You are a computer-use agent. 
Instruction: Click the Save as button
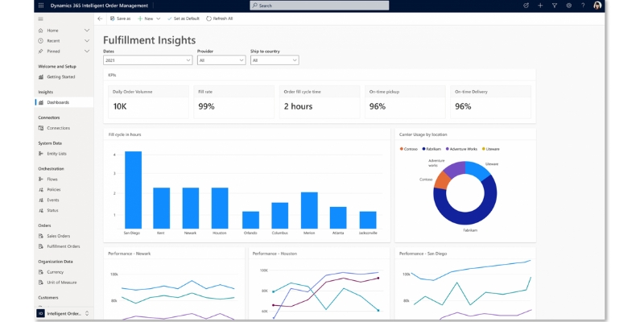pos(120,18)
